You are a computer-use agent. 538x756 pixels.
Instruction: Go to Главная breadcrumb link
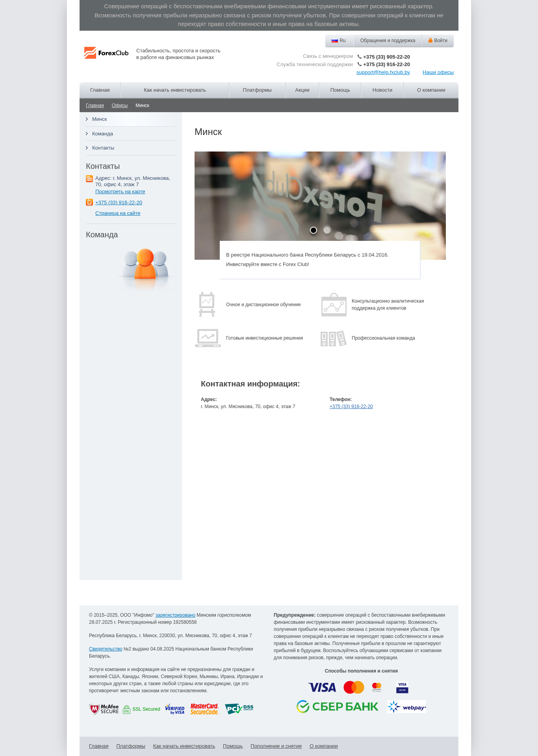point(95,105)
